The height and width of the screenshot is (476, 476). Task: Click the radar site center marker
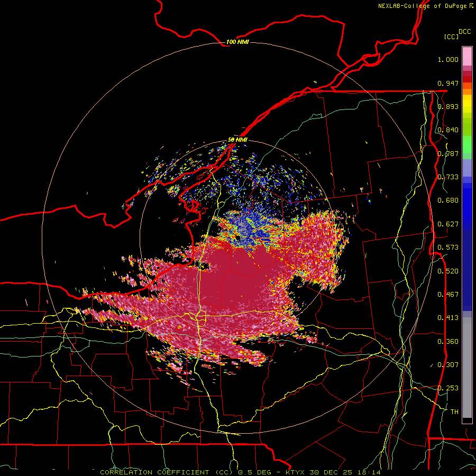click(x=238, y=237)
